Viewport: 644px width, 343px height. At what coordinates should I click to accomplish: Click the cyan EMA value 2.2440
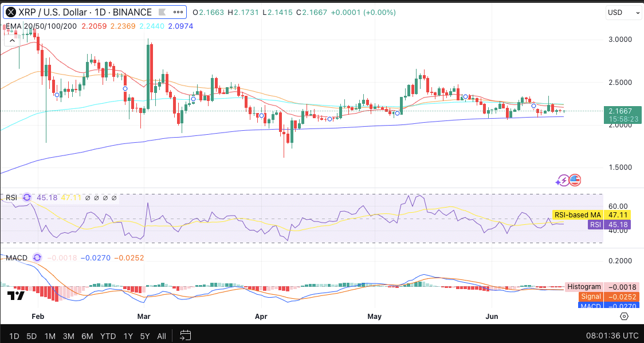click(152, 26)
